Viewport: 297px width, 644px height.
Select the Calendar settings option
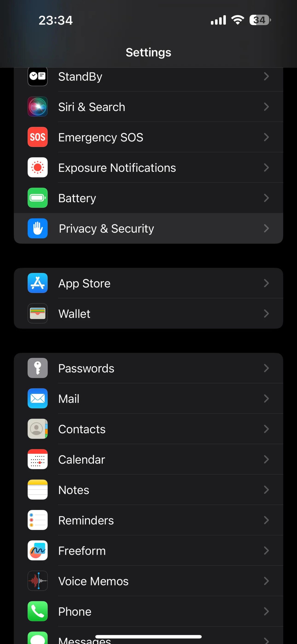[148, 459]
